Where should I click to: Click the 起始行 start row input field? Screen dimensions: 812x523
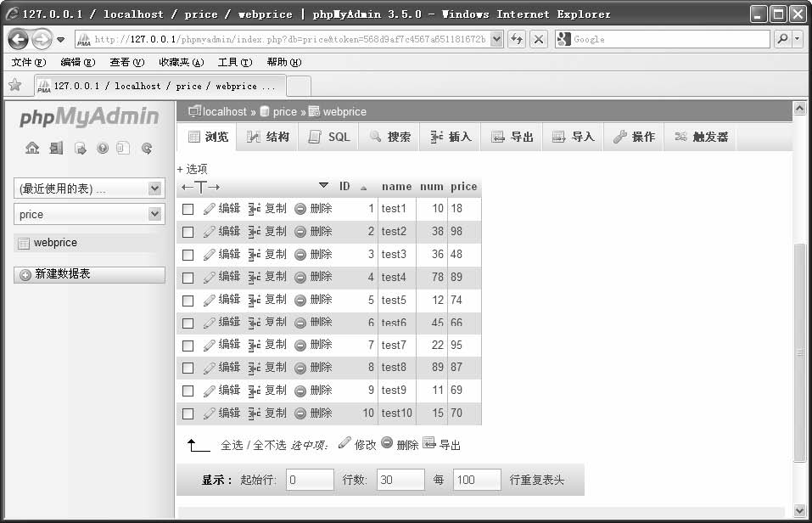tap(310, 480)
